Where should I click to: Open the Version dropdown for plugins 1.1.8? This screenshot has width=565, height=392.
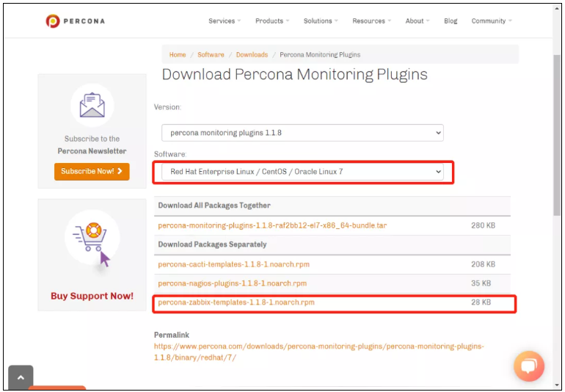302,133
